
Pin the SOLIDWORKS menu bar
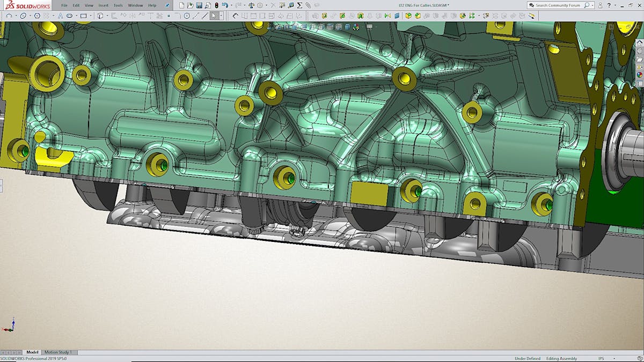167,5
